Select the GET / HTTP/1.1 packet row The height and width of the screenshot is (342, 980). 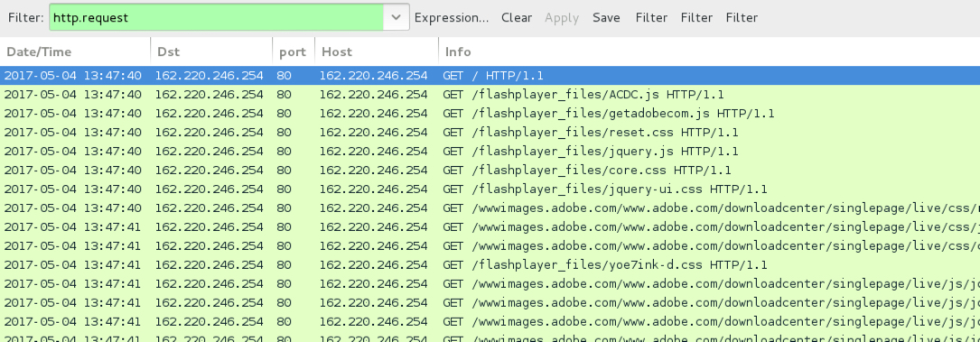[x=490, y=76]
